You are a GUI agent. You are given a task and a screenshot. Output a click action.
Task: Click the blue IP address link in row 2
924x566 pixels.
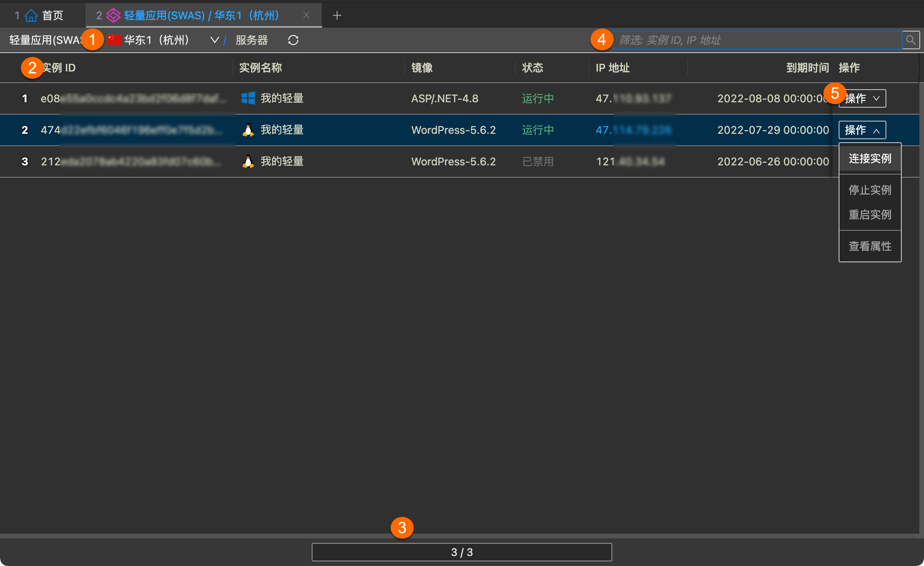[x=633, y=130]
